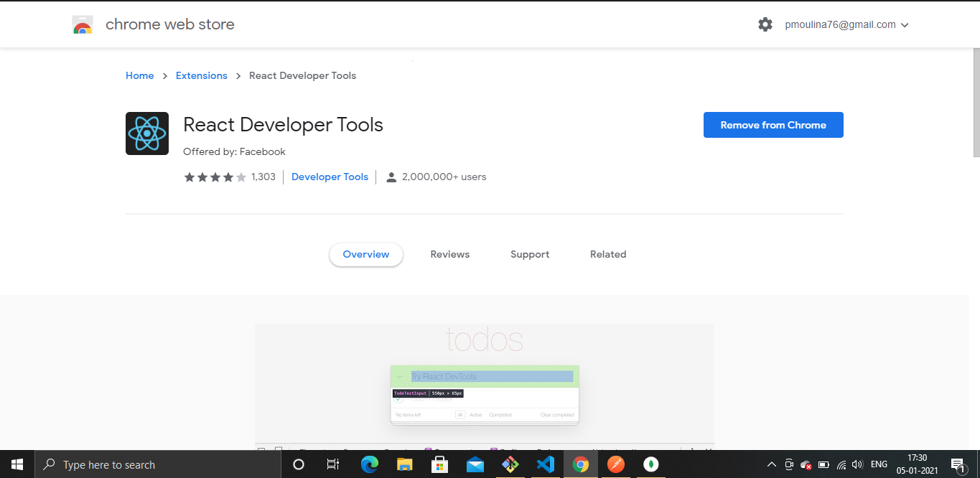The width and height of the screenshot is (980, 478).
Task: Open the notification center icon
Action: (x=958, y=465)
